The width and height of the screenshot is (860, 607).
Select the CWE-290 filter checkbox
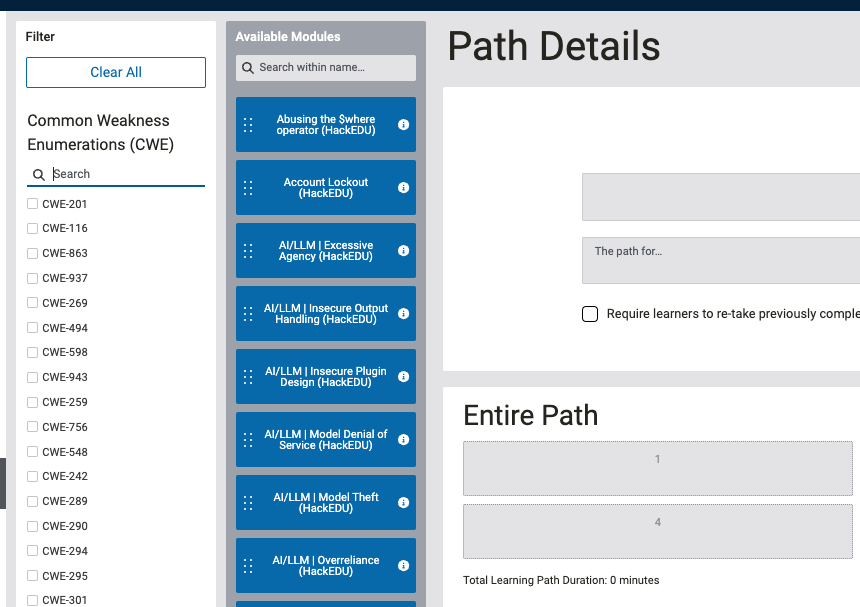[x=32, y=526]
